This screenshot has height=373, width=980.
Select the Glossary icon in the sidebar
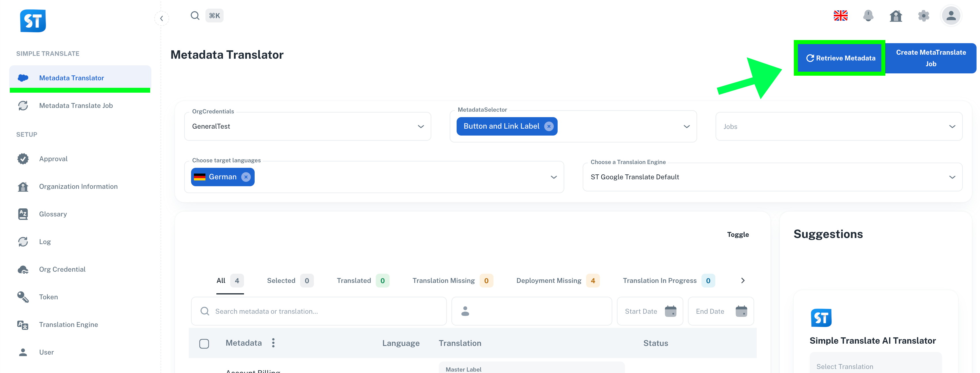click(23, 214)
